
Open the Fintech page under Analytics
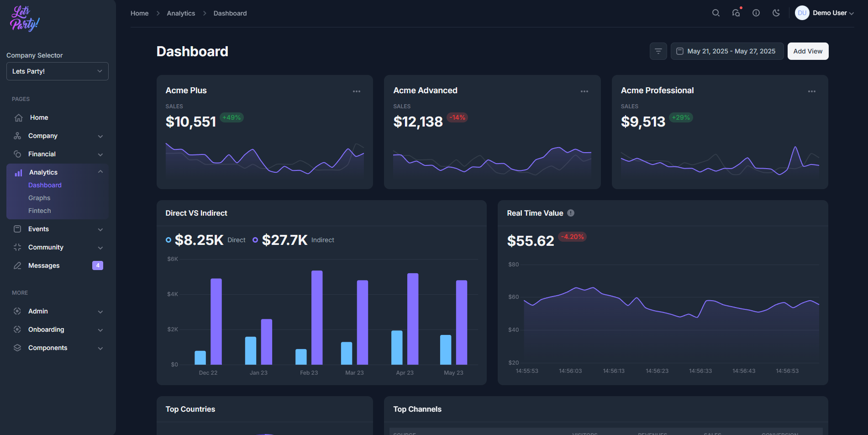[40, 211]
